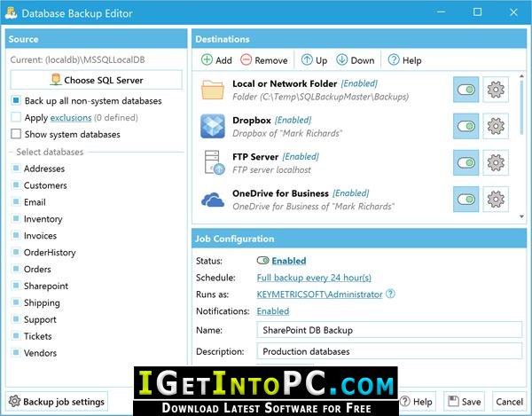Open the exclusions link
The height and width of the screenshot is (416, 532).
[x=71, y=117]
